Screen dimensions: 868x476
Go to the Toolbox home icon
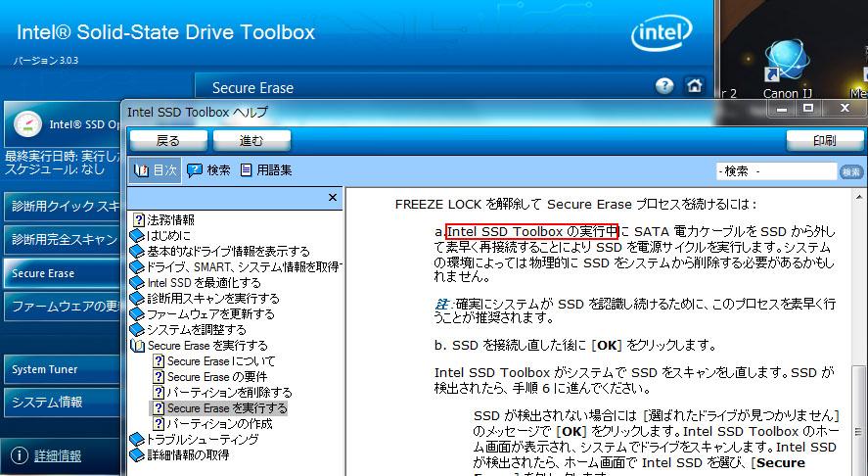click(x=694, y=86)
